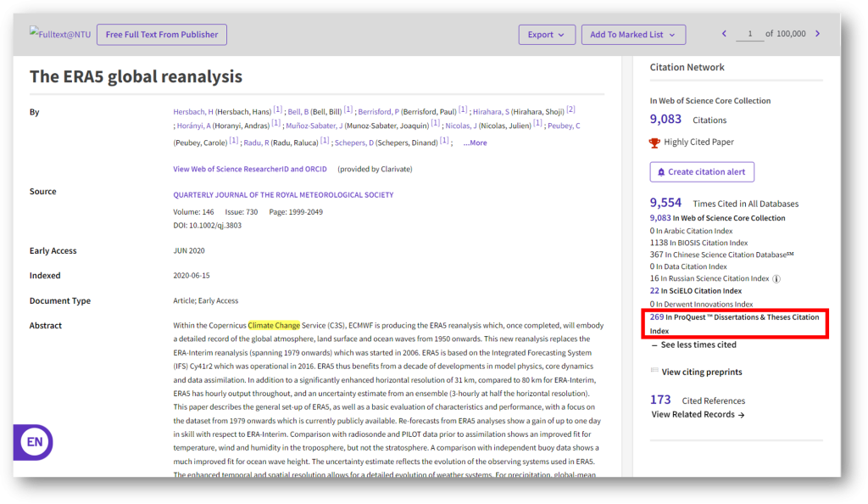
Task: Click the Highly Cited Paper trophy icon
Action: (654, 143)
